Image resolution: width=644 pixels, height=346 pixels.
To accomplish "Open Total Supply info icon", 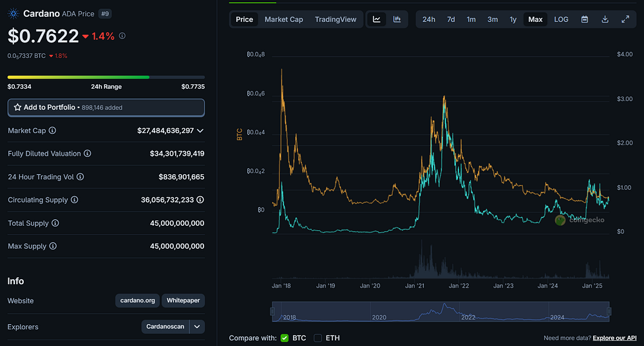I will click(x=55, y=223).
